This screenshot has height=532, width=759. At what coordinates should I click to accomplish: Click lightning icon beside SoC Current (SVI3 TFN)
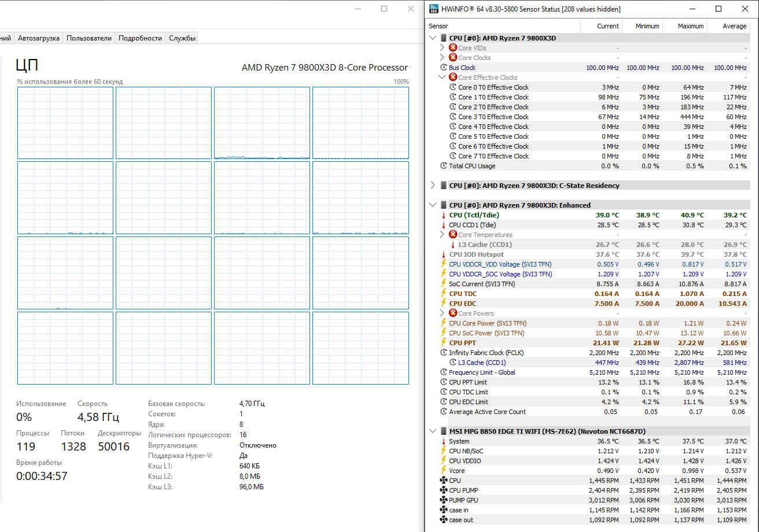point(444,284)
